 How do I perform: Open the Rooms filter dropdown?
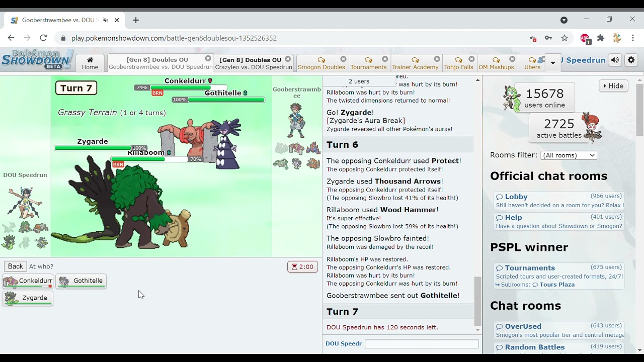(569, 155)
